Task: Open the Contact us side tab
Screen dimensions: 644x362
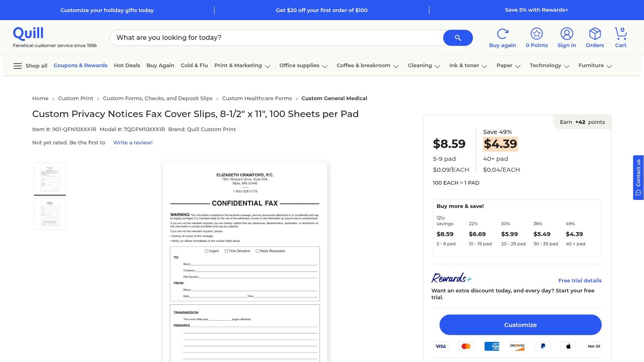Action: coord(638,177)
